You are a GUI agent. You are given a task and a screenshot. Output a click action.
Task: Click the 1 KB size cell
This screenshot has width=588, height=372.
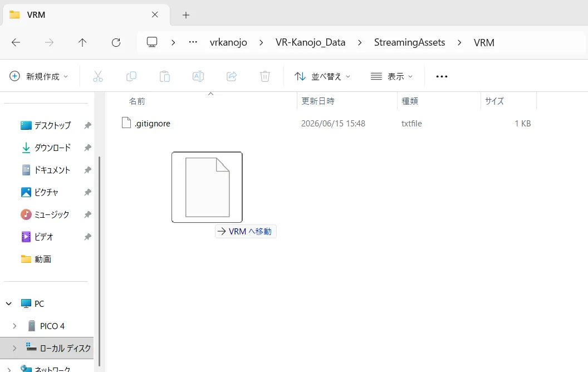click(x=523, y=124)
